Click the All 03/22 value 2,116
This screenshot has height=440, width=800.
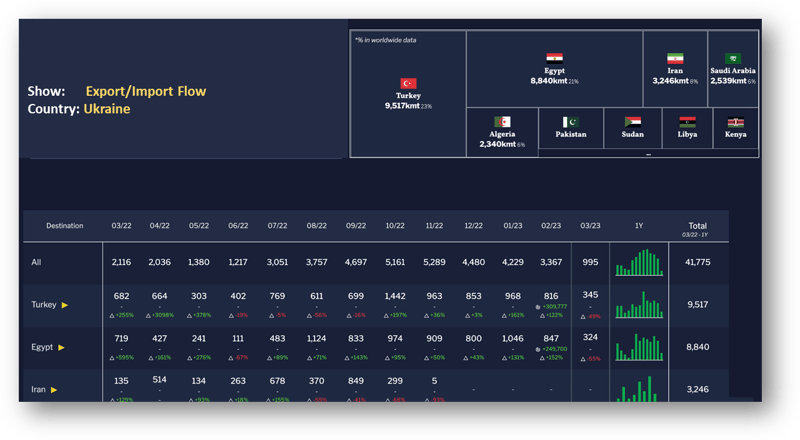coord(121,262)
